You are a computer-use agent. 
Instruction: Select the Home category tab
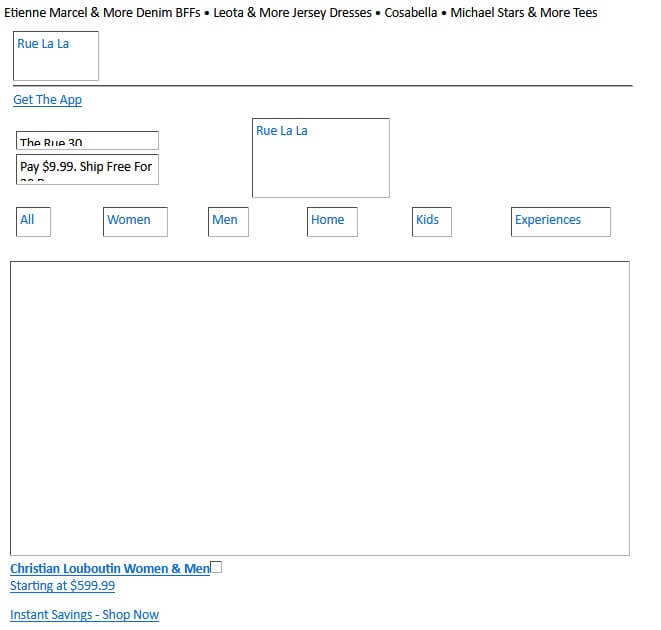332,221
